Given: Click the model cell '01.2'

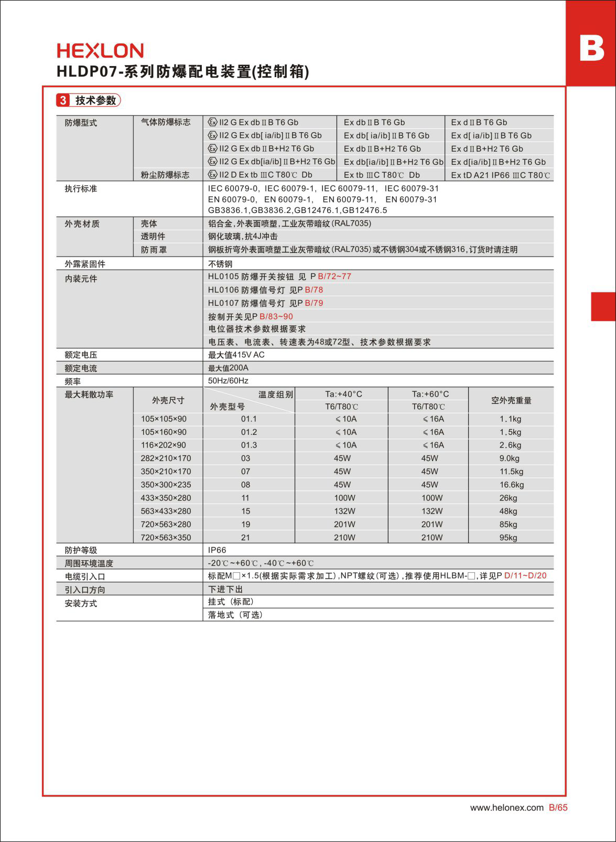Looking at the screenshot, I should [x=249, y=432].
